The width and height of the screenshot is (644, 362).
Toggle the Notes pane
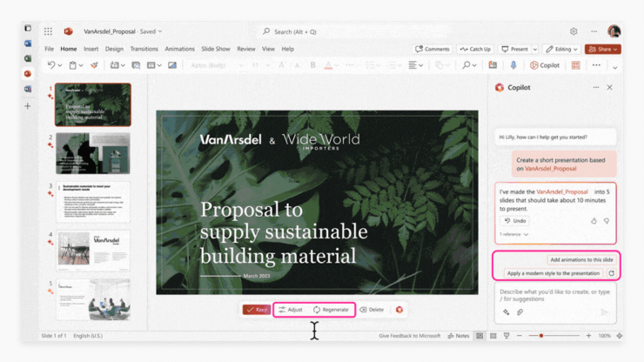point(459,336)
